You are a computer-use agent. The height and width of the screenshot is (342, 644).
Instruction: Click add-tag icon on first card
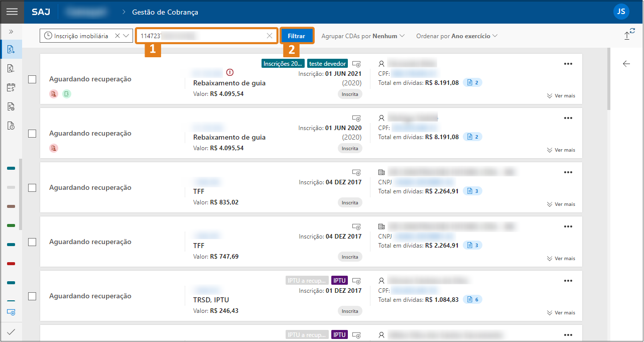pyautogui.click(x=356, y=64)
